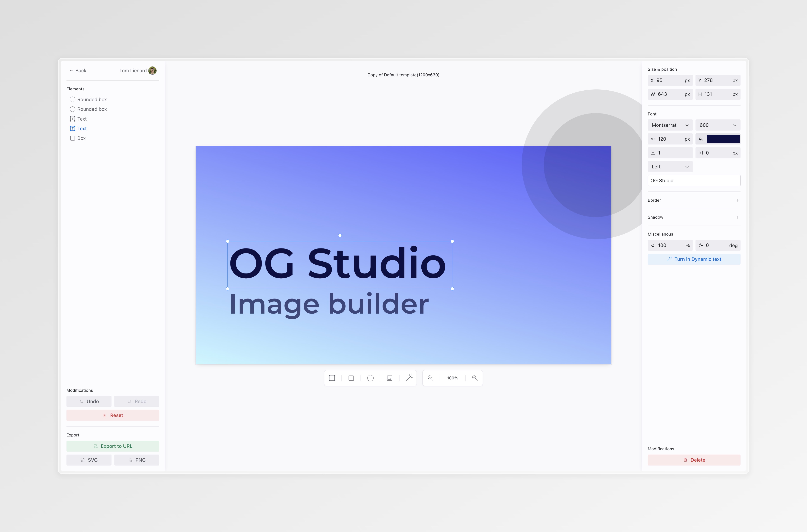Image resolution: width=807 pixels, height=532 pixels.
Task: Click the paint bucket color icon
Action: 701,139
